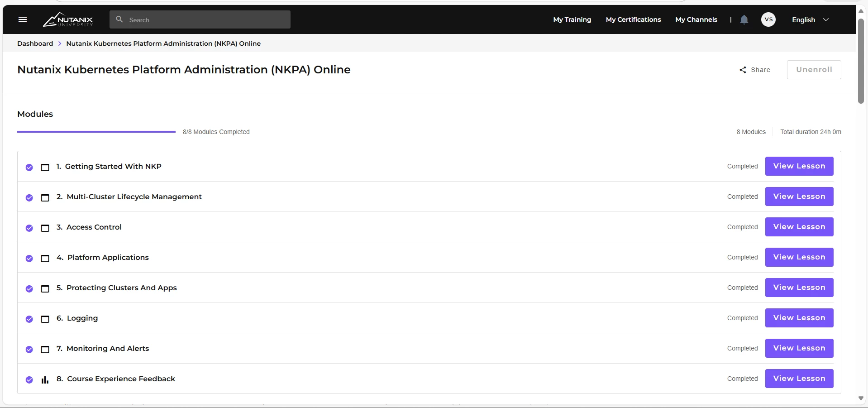This screenshot has height=408, width=868.
Task: Click the completed checkmark for Platform Applications
Action: tap(29, 259)
